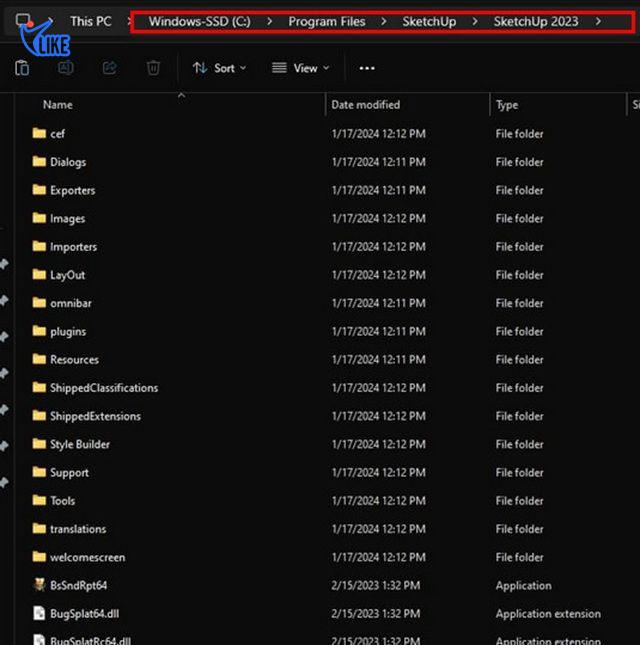Image resolution: width=640 pixels, height=645 pixels.
Task: Click the Rename icon in the toolbar
Action: [x=65, y=68]
